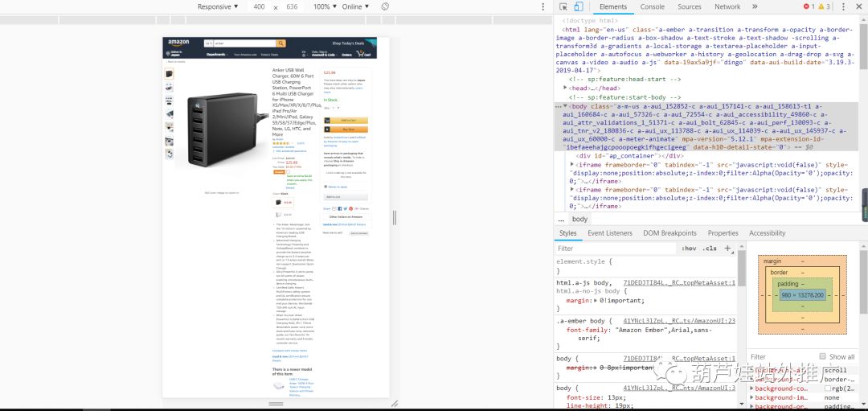The width and height of the screenshot is (868, 411).
Task: Toggle the .cls class editor
Action: point(709,249)
